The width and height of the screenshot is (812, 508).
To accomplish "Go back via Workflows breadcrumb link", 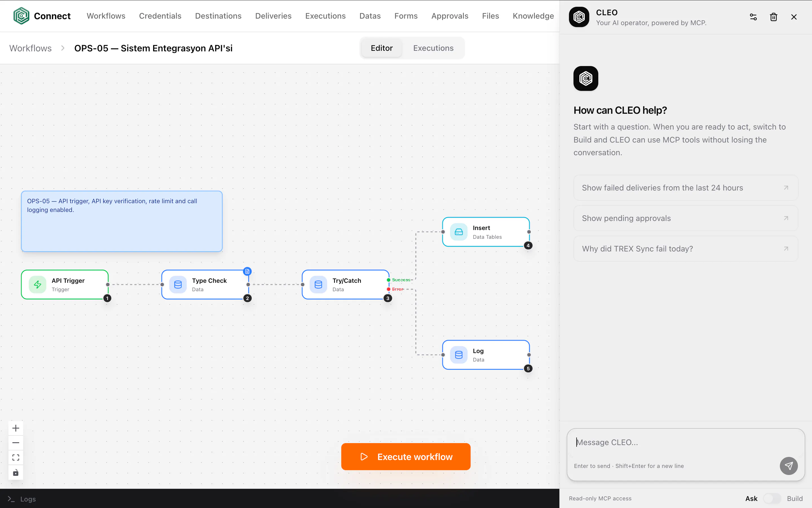I will (x=30, y=48).
